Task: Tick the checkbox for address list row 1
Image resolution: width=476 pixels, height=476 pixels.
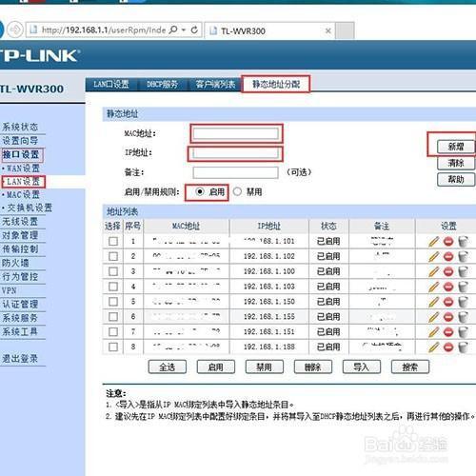Action: pos(113,241)
